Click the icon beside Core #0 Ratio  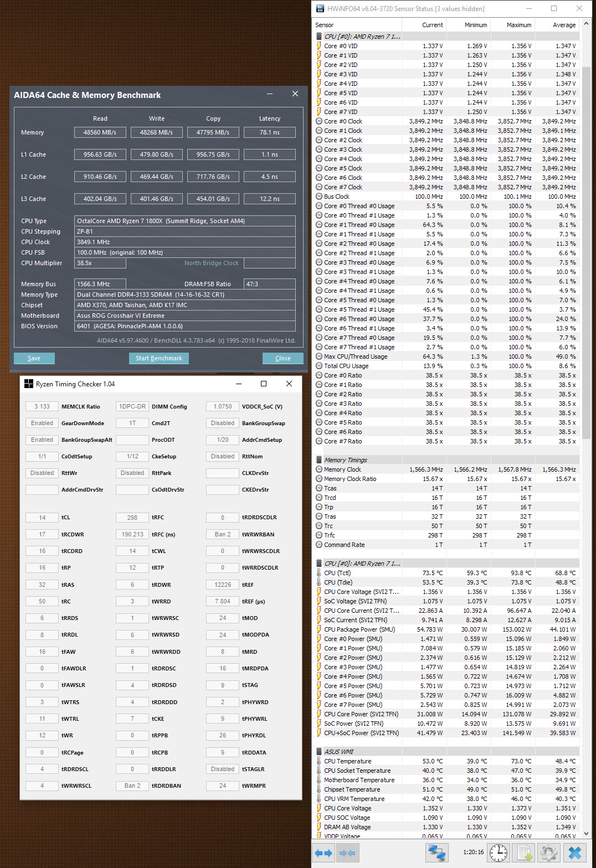tap(319, 375)
